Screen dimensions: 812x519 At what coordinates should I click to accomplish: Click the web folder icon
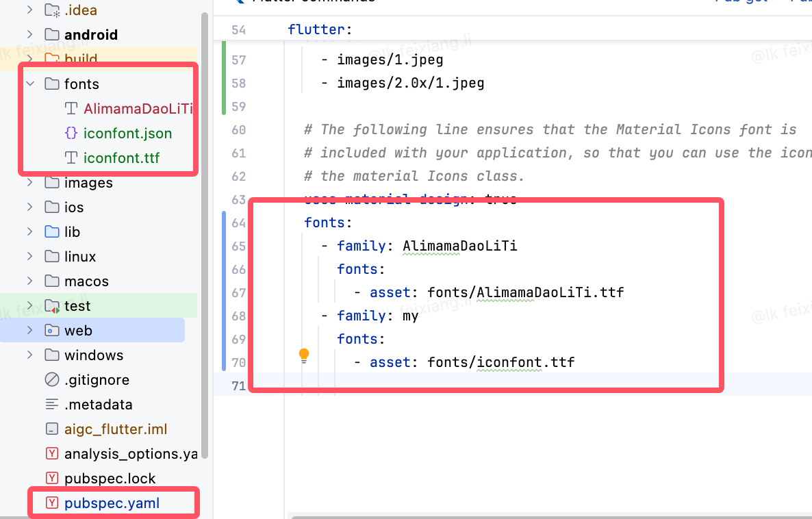tap(52, 331)
